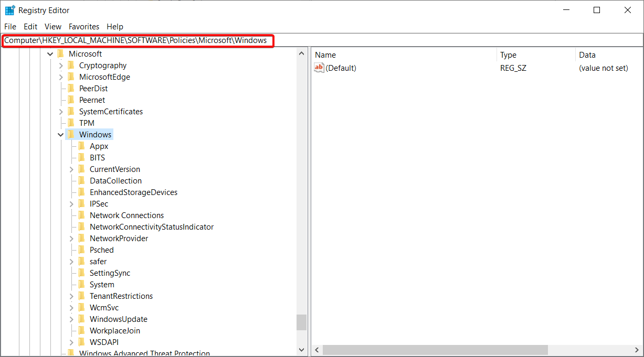Collapse the Microsoft key
The width and height of the screenshot is (644, 357).
[x=50, y=54]
